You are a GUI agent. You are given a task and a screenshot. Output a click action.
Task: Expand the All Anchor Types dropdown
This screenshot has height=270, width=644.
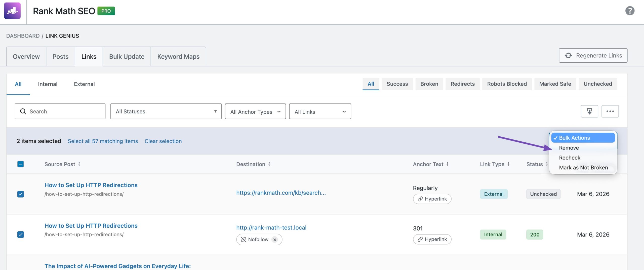point(255,111)
